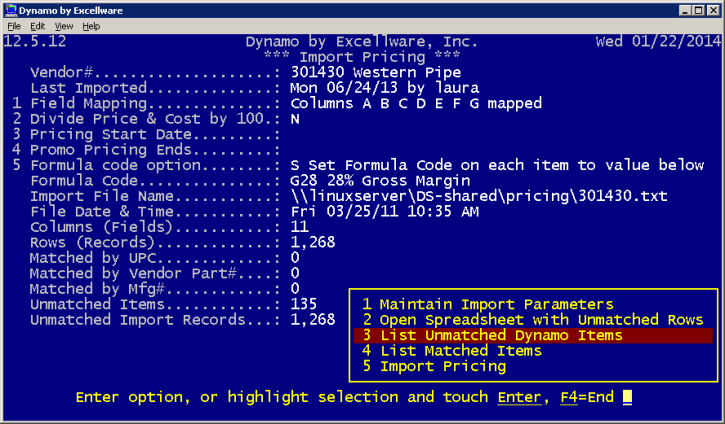725x424 pixels.
Task: Click Promo Pricing Ends line
Action: pyautogui.click(x=146, y=150)
